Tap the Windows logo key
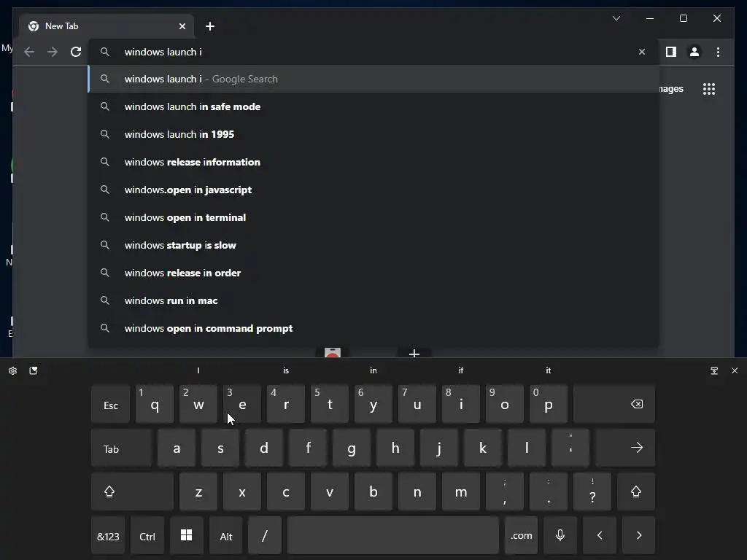This screenshot has height=560, width=747. tap(187, 536)
